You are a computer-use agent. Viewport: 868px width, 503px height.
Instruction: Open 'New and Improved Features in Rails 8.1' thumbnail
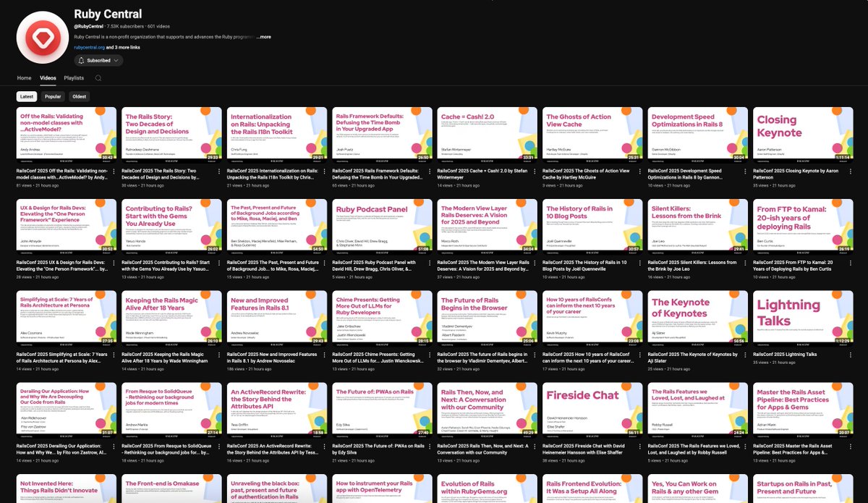coord(277,318)
